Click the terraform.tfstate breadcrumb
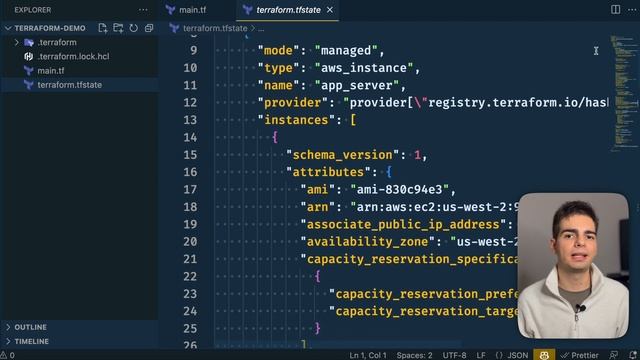 [215, 28]
